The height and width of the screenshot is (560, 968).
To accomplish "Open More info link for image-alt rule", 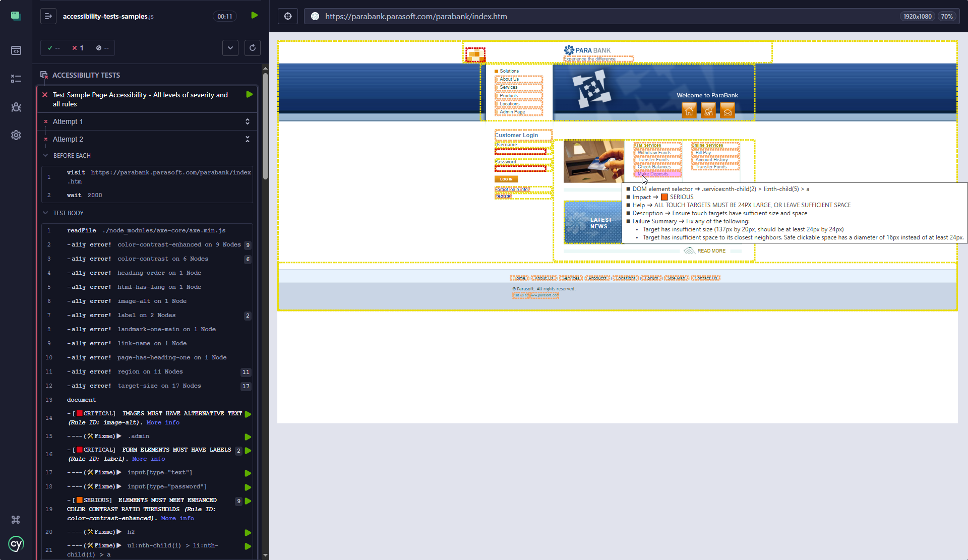I will (x=163, y=423).
